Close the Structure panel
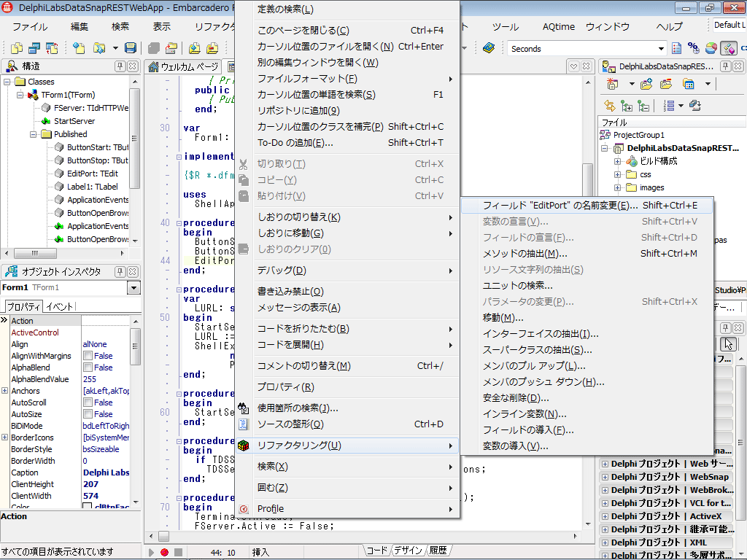The width and height of the screenshot is (747, 560). (133, 66)
